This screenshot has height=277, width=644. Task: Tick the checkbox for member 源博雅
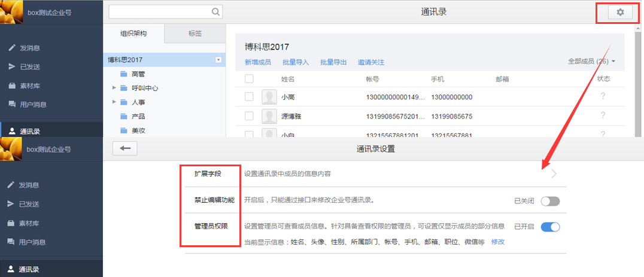tap(249, 116)
